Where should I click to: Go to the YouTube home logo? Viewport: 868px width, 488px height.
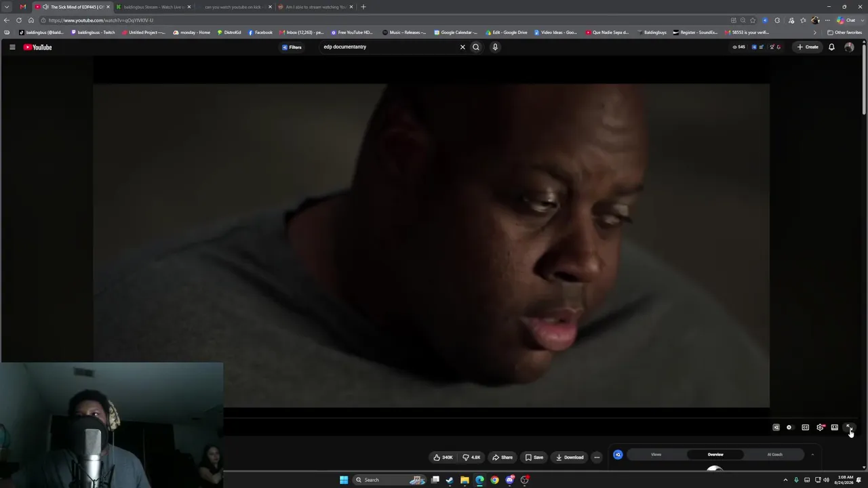point(38,47)
